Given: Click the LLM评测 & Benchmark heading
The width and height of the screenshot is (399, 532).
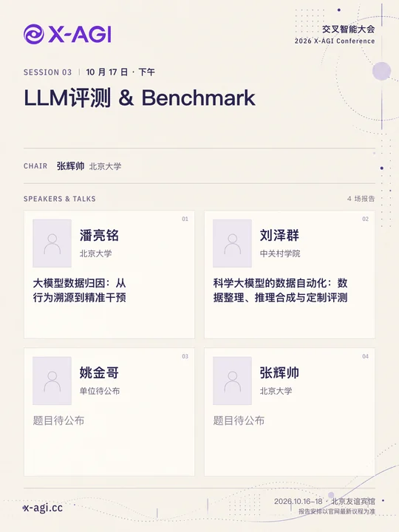Looking at the screenshot, I should pos(139,98).
